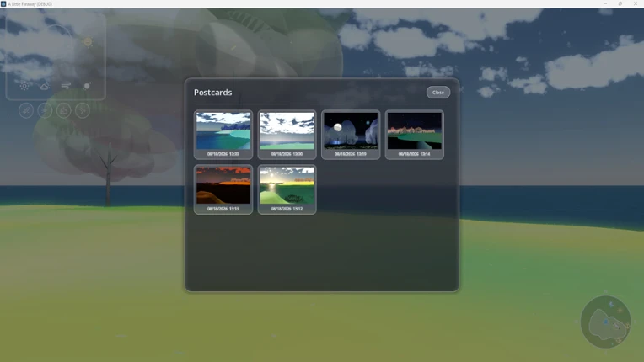Click the Postcards dialog title
This screenshot has height=362, width=644.
(x=212, y=93)
